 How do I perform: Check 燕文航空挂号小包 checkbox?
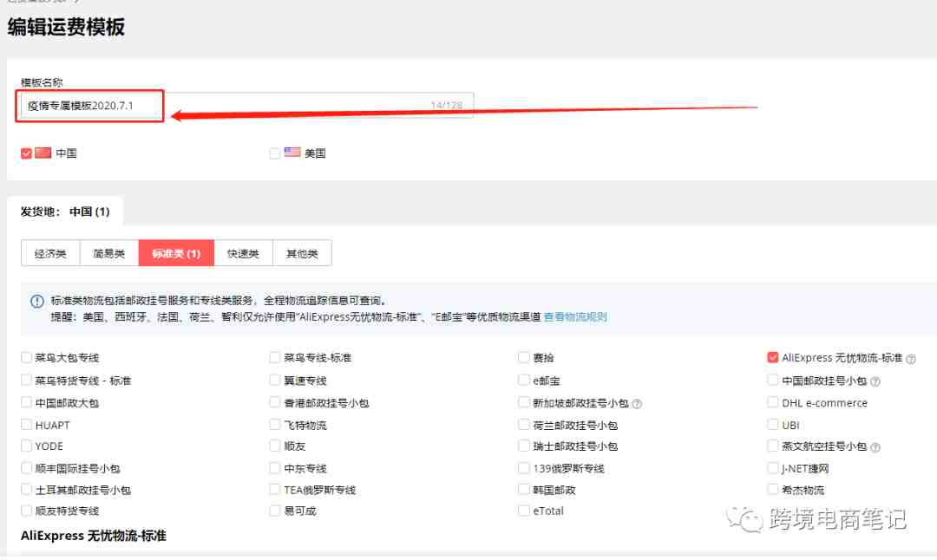(773, 446)
